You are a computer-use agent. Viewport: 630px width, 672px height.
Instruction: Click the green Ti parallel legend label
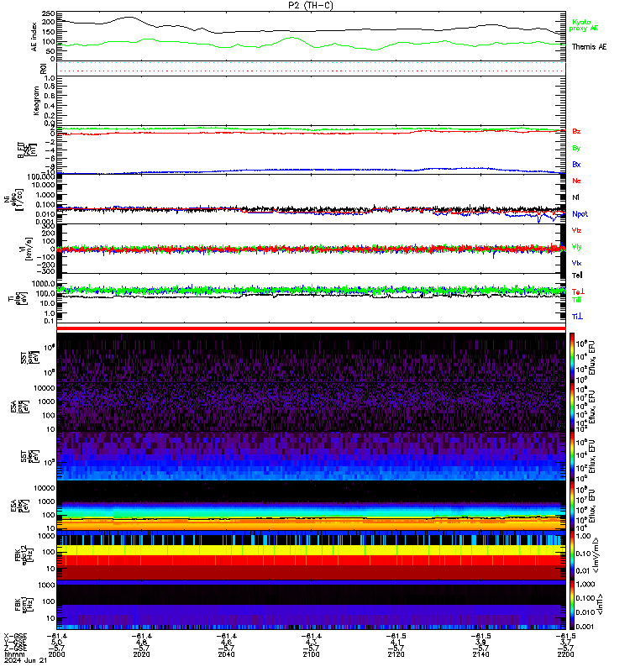pyautogui.click(x=576, y=300)
